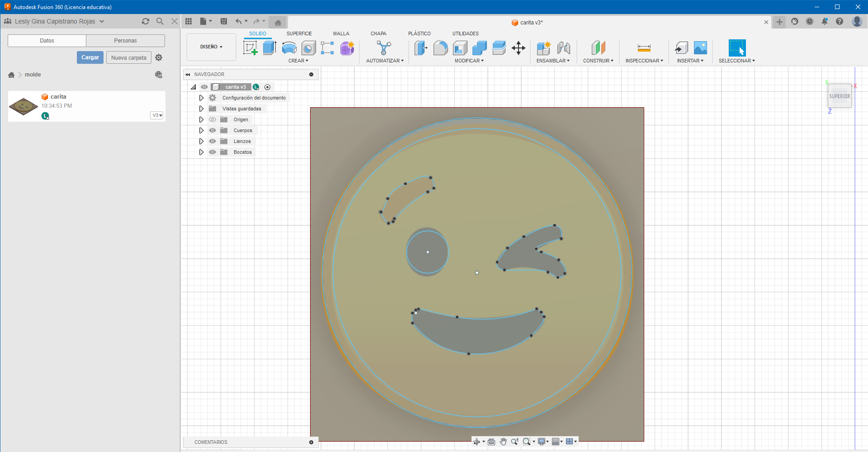The image size is (868, 452).
Task: Open the Personas tab
Action: click(125, 41)
